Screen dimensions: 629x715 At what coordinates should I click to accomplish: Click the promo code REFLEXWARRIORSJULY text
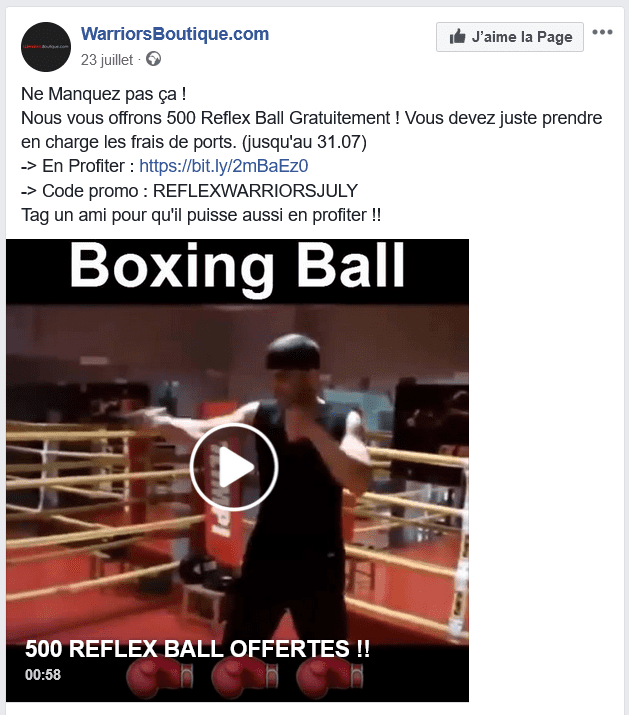pyautogui.click(x=255, y=191)
